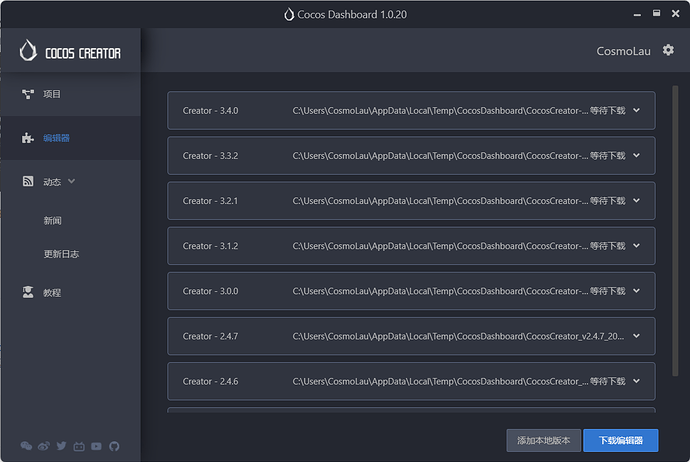Click the Creator - 3.4.0 label
The image size is (690, 462).
[x=210, y=110]
